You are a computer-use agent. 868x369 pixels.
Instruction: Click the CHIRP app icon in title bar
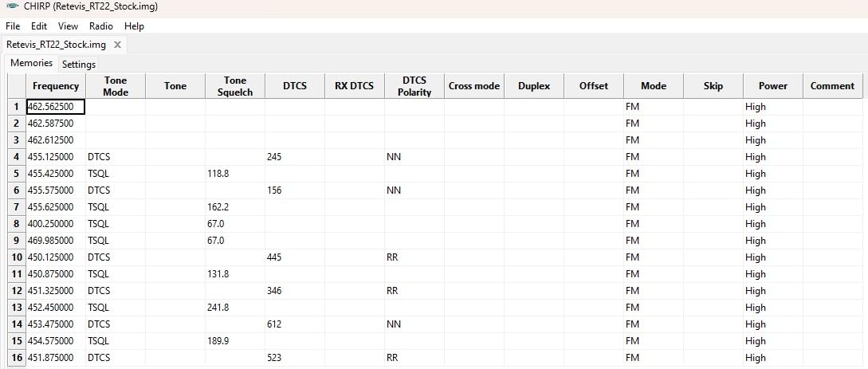(x=12, y=7)
